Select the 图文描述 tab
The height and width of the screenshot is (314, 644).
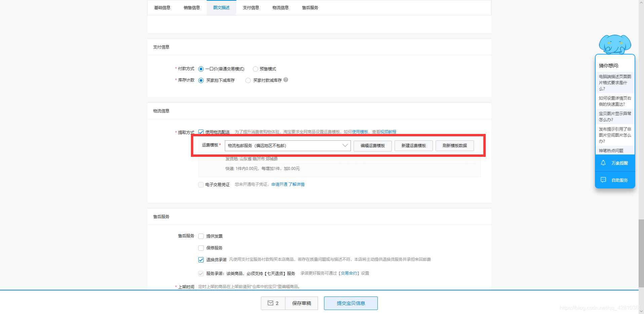tap(221, 8)
